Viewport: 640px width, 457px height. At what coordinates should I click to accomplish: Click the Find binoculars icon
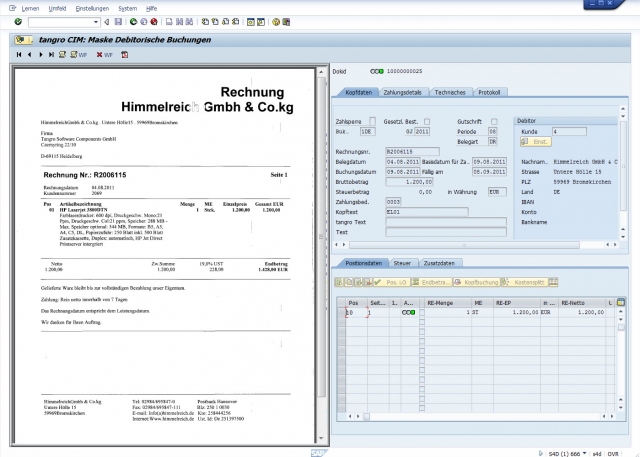tap(180, 22)
